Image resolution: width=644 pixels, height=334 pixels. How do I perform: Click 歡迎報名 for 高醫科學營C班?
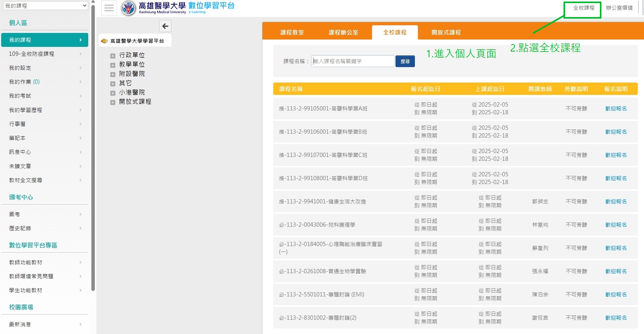(x=616, y=155)
